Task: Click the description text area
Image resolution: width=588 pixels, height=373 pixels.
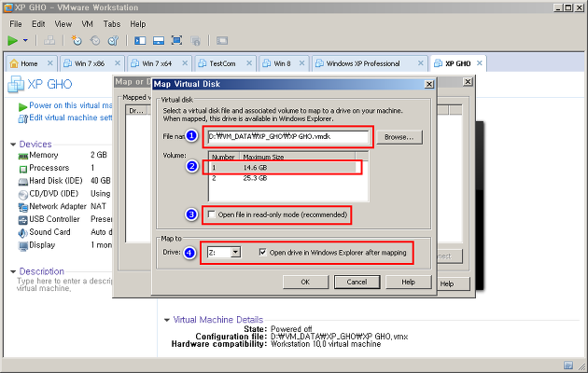Action: (x=63, y=284)
